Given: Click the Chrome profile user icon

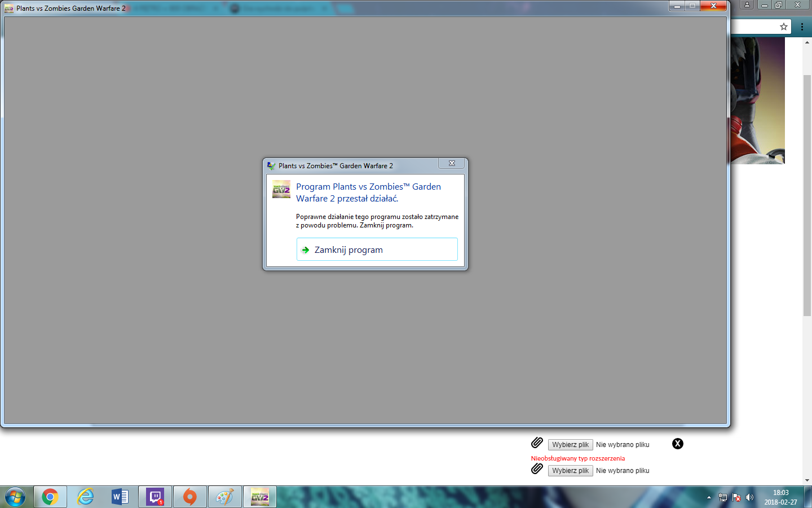Looking at the screenshot, I should (x=747, y=5).
